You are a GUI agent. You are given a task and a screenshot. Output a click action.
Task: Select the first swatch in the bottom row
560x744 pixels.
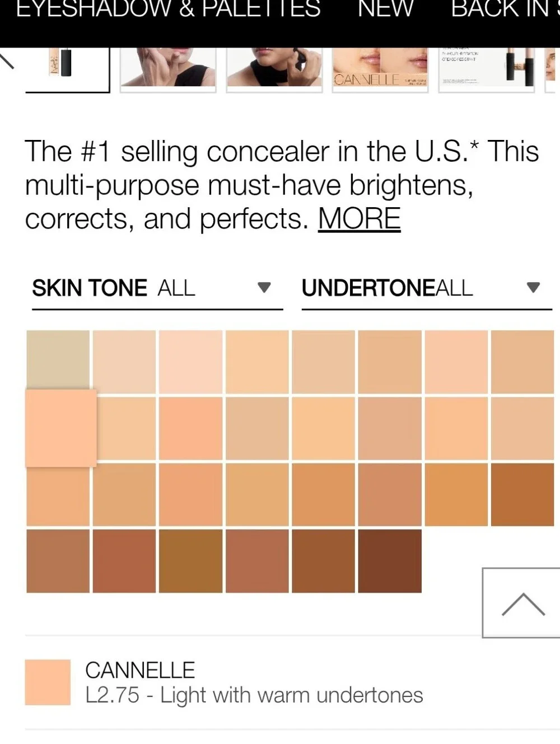point(58,561)
